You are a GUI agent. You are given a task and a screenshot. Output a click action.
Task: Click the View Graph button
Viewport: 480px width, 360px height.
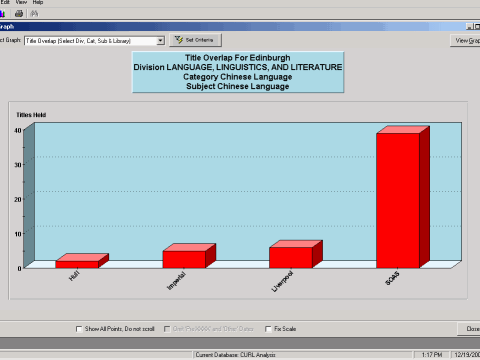465,41
